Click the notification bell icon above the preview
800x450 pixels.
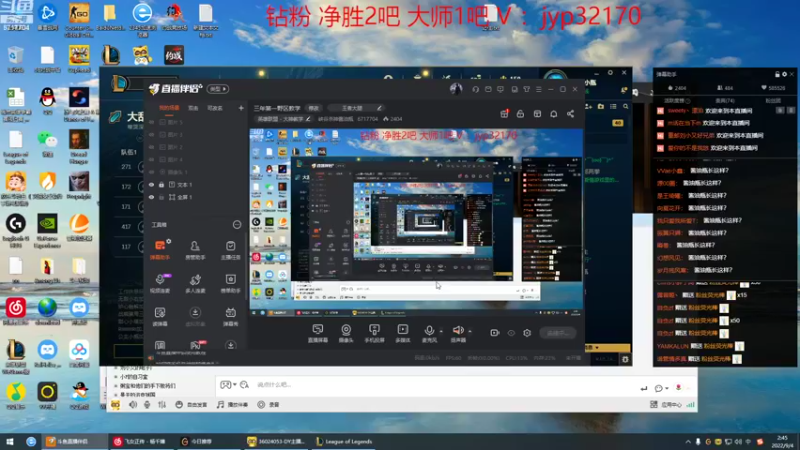554,114
